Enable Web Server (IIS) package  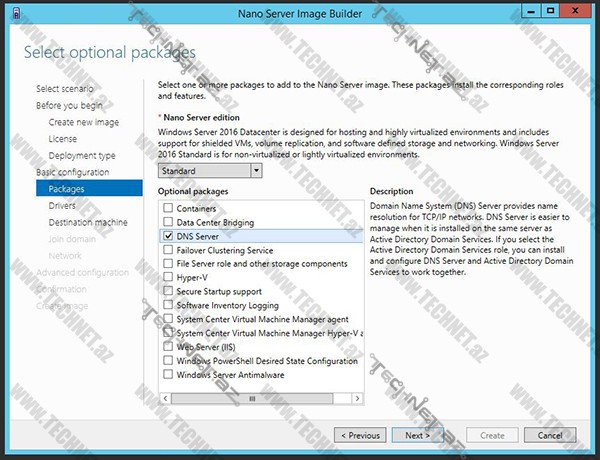pyautogui.click(x=168, y=346)
